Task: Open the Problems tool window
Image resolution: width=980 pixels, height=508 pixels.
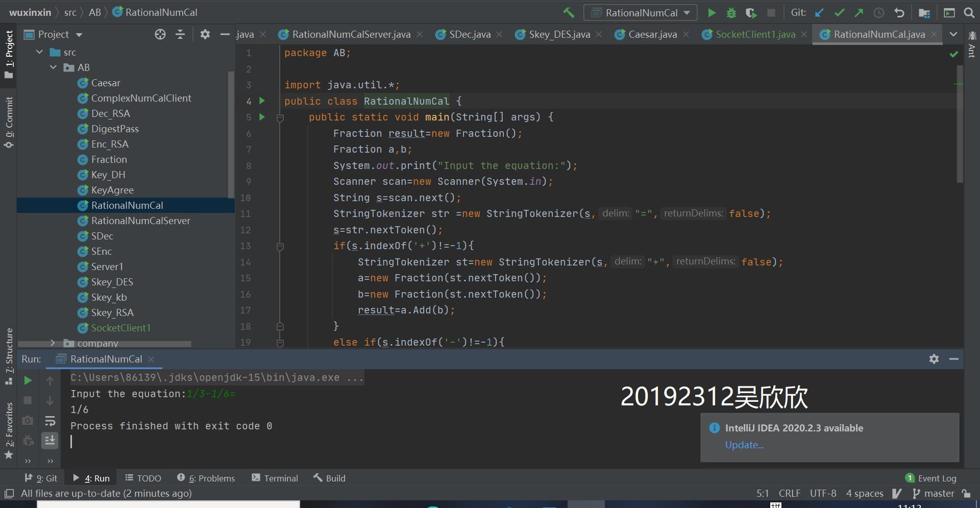Action: point(206,478)
